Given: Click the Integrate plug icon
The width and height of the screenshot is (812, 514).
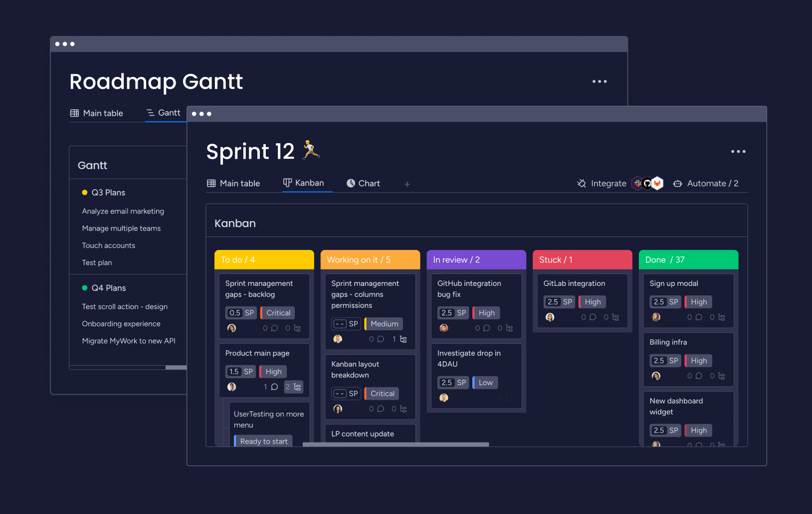Looking at the screenshot, I should (582, 184).
